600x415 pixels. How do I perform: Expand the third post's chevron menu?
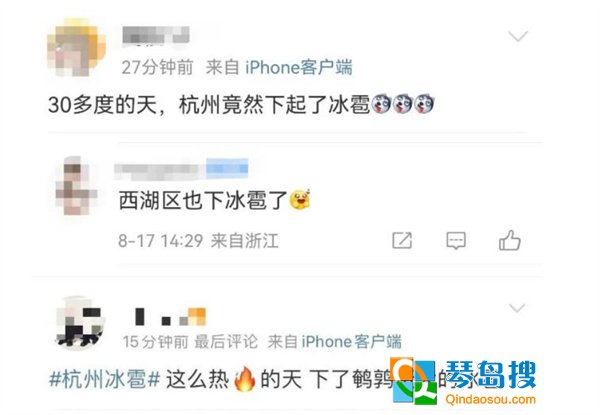point(517,308)
